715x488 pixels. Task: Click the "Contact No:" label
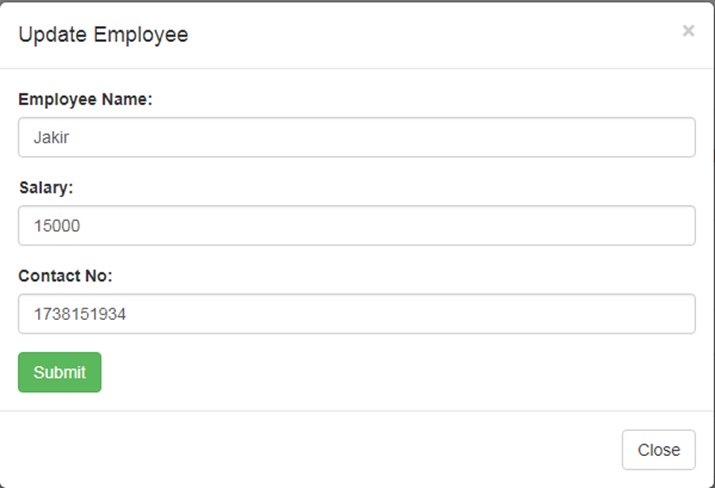pos(65,275)
